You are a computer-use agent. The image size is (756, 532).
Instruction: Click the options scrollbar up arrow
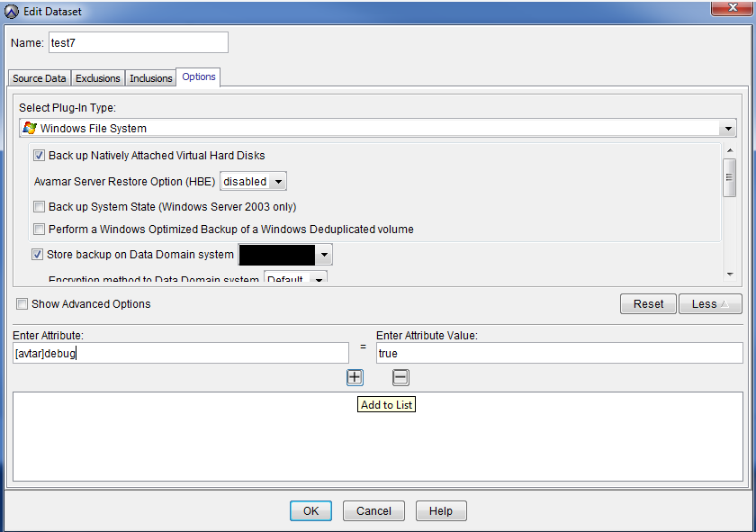click(730, 150)
